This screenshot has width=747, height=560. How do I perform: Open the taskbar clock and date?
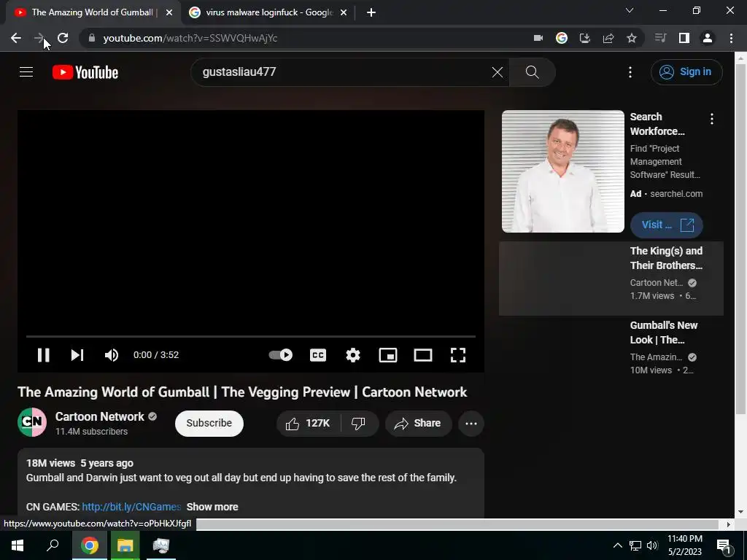coord(684,545)
